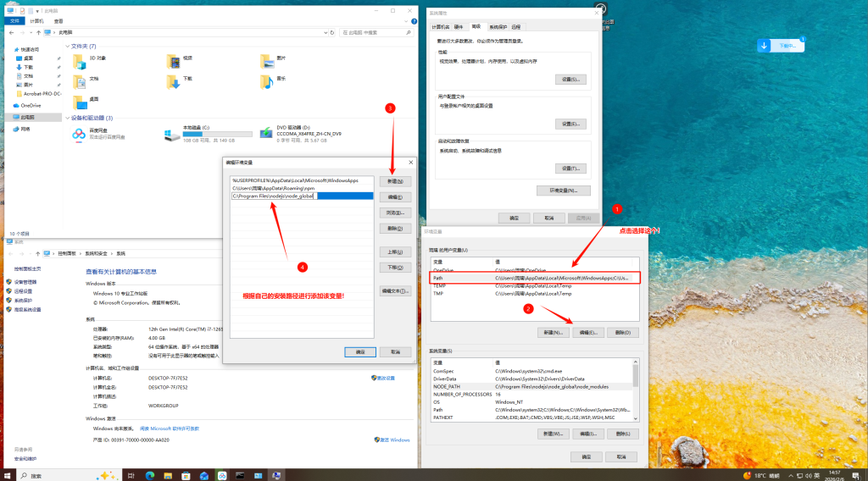This screenshot has height=481, width=868.
Task: Open the terminal icon on the taskbar
Action: pyautogui.click(x=240, y=475)
